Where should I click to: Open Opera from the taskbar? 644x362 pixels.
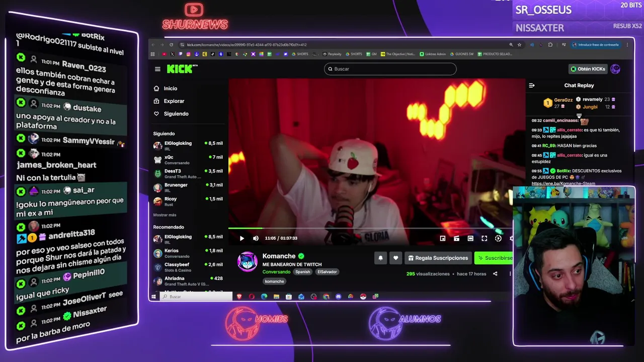[252, 297]
